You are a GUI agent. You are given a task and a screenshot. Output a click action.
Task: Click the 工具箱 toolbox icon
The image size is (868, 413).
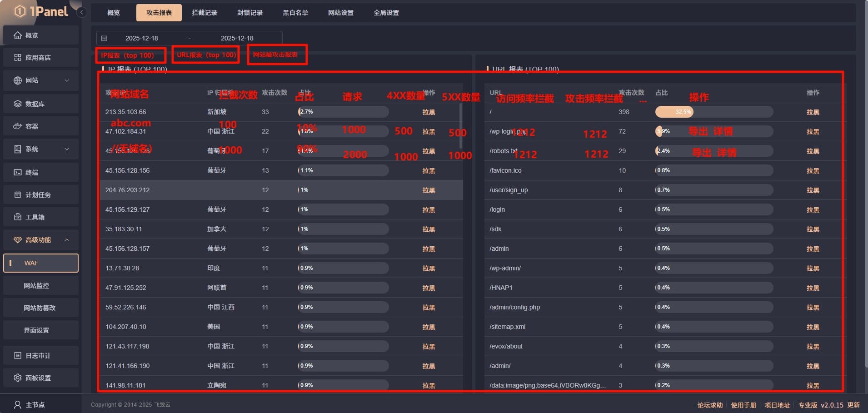pyautogui.click(x=18, y=217)
